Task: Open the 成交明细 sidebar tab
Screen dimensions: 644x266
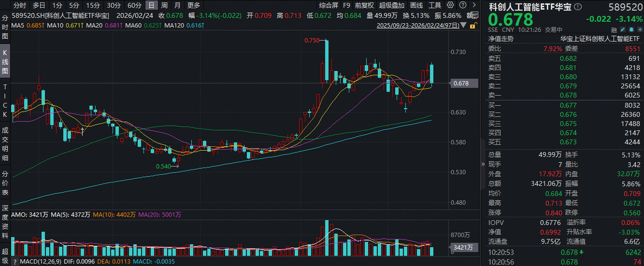Action: point(5,144)
